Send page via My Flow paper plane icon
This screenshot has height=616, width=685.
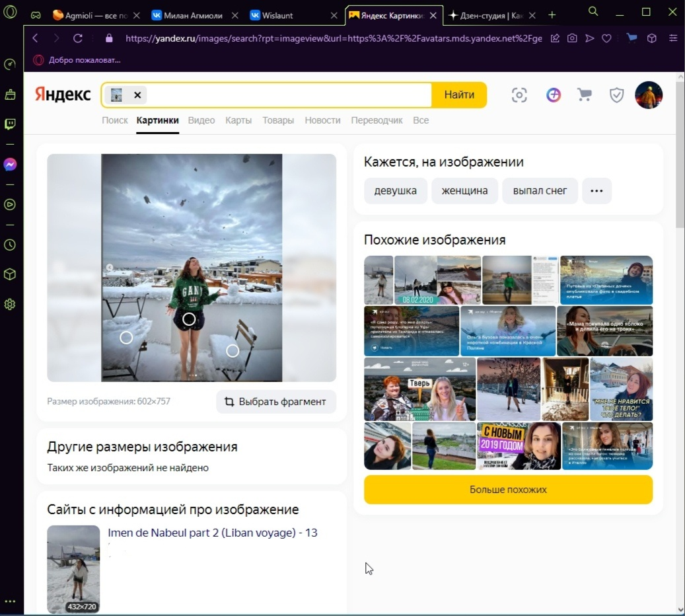(x=589, y=38)
